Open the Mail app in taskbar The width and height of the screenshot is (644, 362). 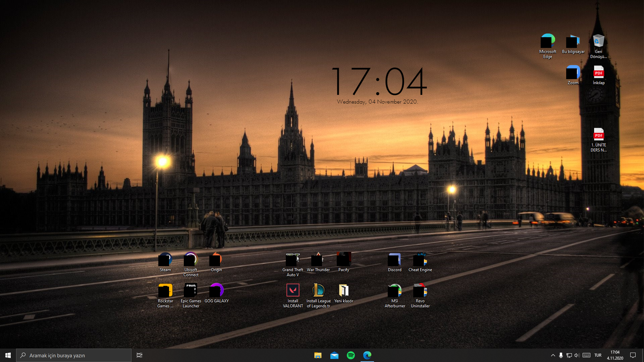pos(334,355)
